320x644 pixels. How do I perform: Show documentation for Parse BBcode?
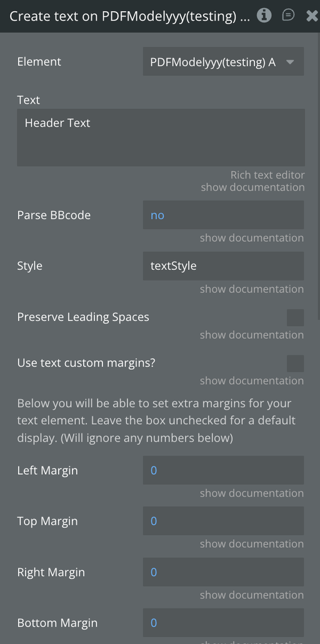pyautogui.click(x=252, y=238)
